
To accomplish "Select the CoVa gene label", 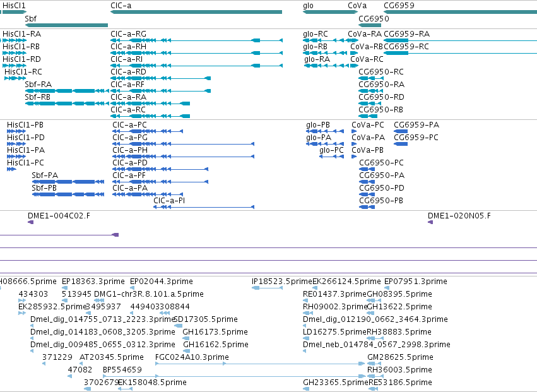I will click(x=357, y=6).
